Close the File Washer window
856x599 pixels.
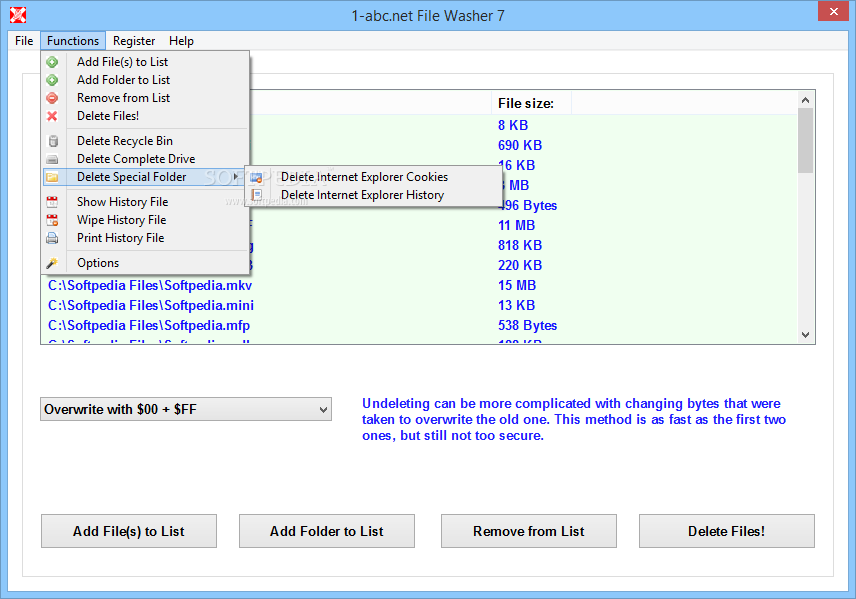(x=833, y=11)
